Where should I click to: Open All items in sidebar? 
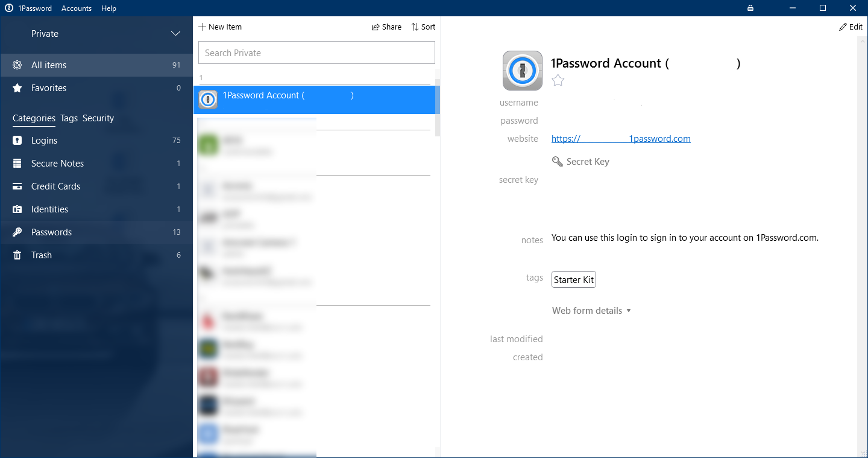click(96, 65)
